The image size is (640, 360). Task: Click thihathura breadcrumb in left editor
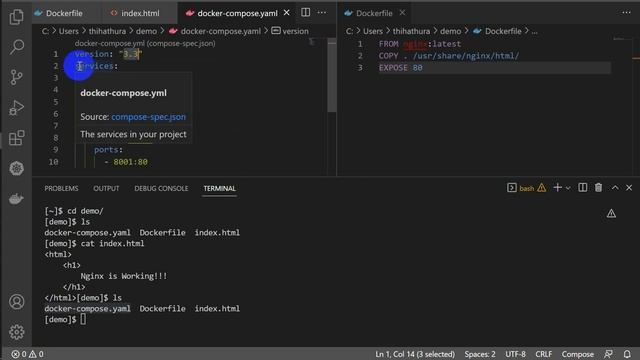point(107,31)
